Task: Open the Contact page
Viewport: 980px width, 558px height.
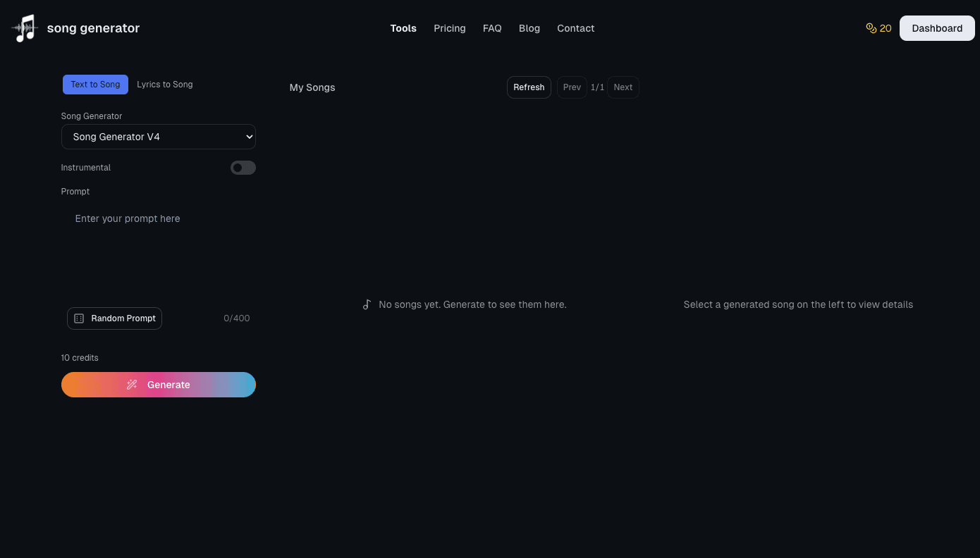Action: (x=575, y=28)
